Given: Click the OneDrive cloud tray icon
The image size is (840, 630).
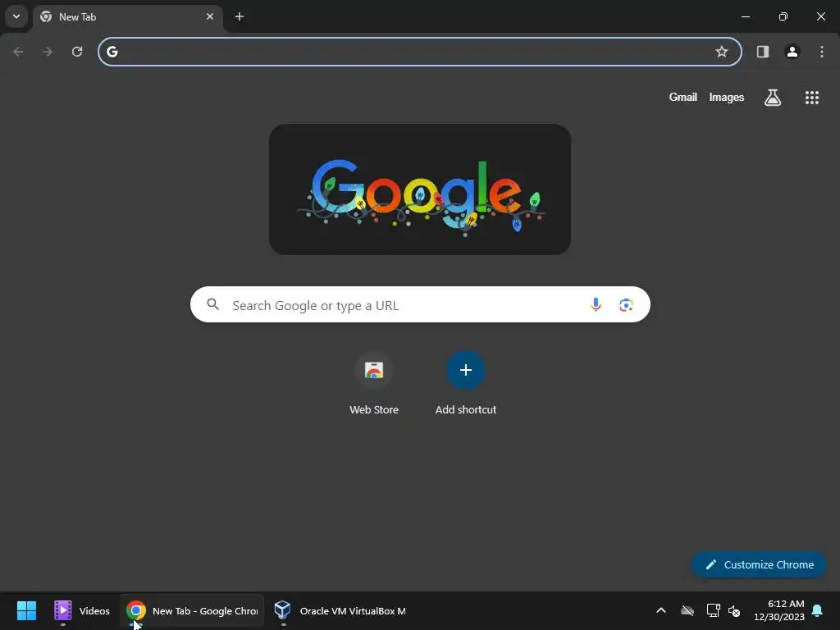Looking at the screenshot, I should click(687, 610).
